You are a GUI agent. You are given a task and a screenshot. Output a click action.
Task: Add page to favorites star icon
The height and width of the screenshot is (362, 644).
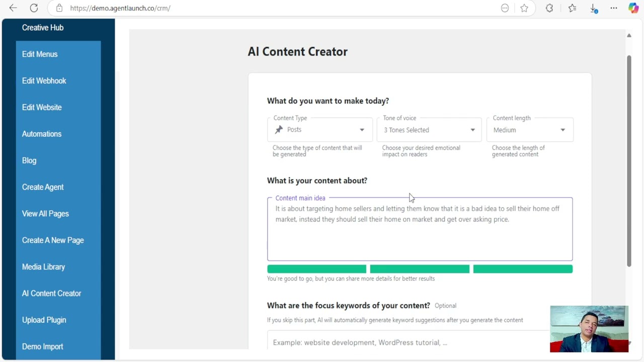click(524, 8)
